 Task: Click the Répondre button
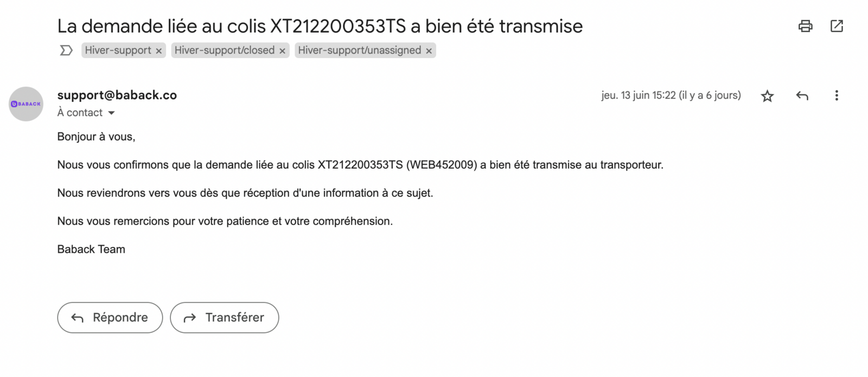coord(110,317)
